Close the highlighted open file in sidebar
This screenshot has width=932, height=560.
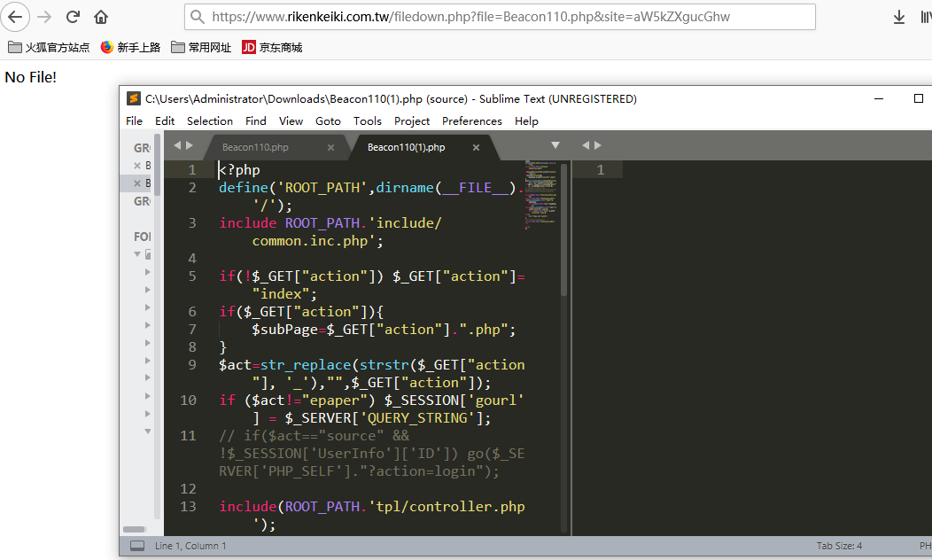click(x=137, y=183)
